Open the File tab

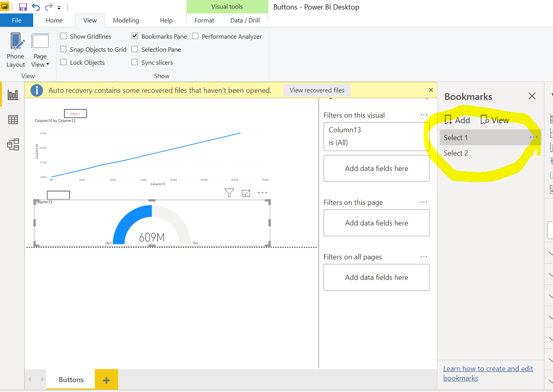pos(17,21)
